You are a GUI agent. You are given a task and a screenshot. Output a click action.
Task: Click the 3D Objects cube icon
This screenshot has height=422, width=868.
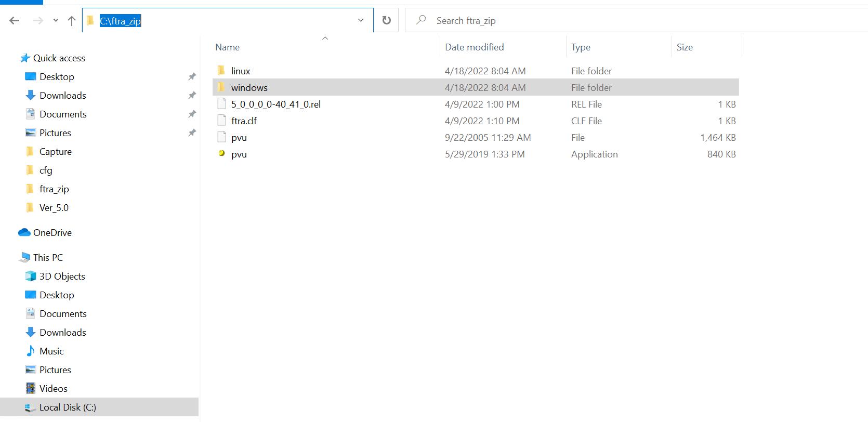[31, 276]
